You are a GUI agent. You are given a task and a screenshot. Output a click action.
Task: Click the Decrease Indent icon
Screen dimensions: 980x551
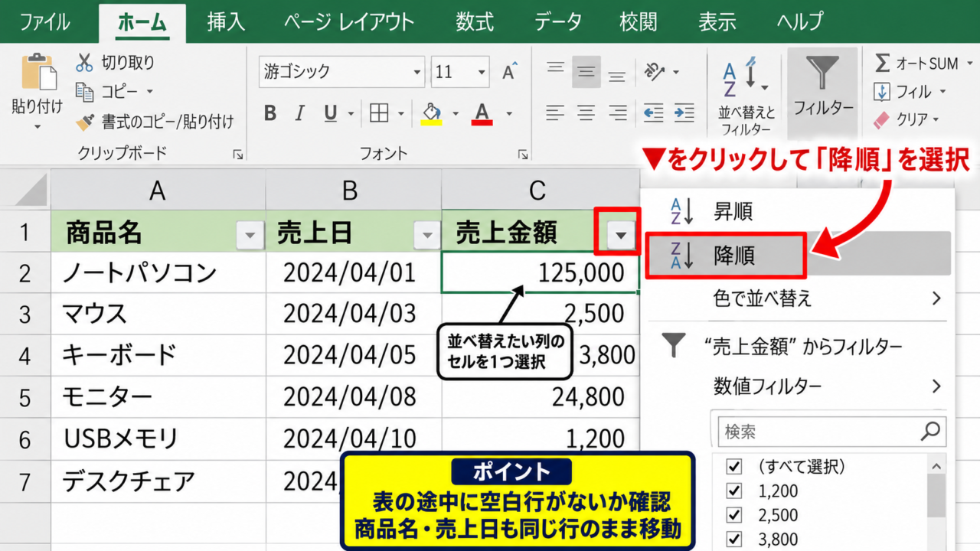(x=653, y=113)
